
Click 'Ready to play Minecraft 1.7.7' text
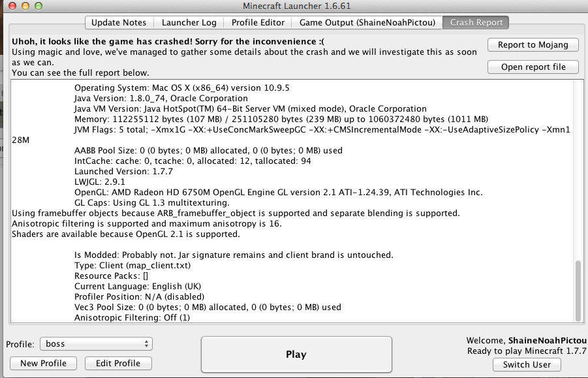(527, 351)
